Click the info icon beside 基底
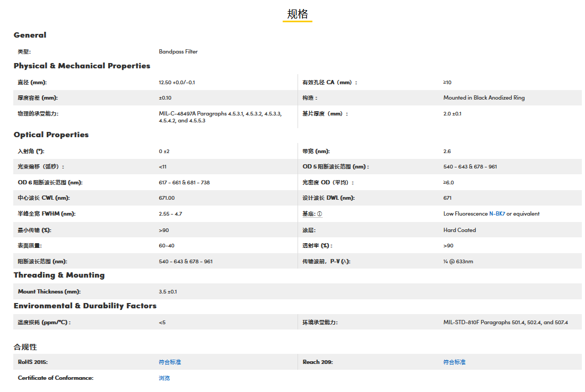The width and height of the screenshot is (585, 392). (320, 214)
